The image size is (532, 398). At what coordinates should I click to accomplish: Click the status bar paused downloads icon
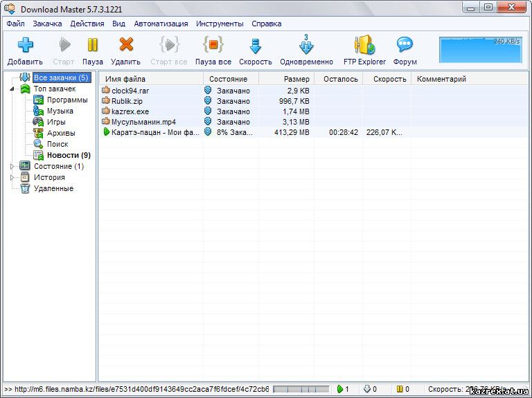[x=400, y=389]
